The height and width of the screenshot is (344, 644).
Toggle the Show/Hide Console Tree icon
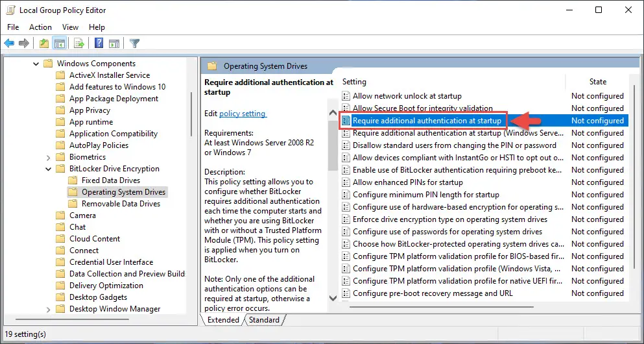(59, 43)
